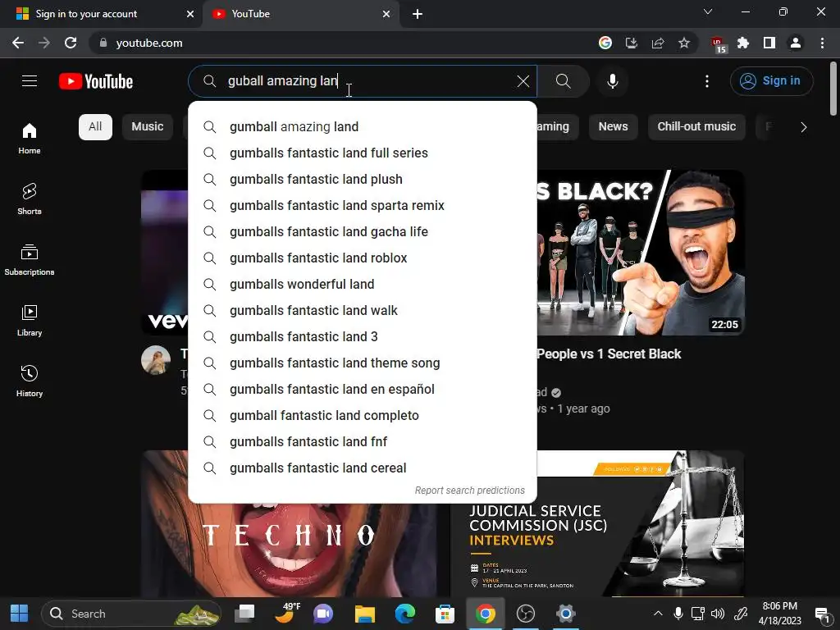Go to Home in sidebar
The width and height of the screenshot is (840, 630).
30,138
